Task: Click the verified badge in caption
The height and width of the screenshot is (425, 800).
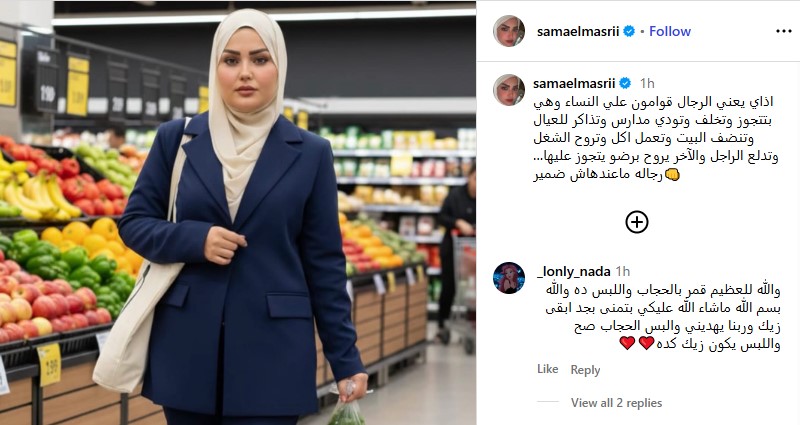Action: click(x=625, y=83)
